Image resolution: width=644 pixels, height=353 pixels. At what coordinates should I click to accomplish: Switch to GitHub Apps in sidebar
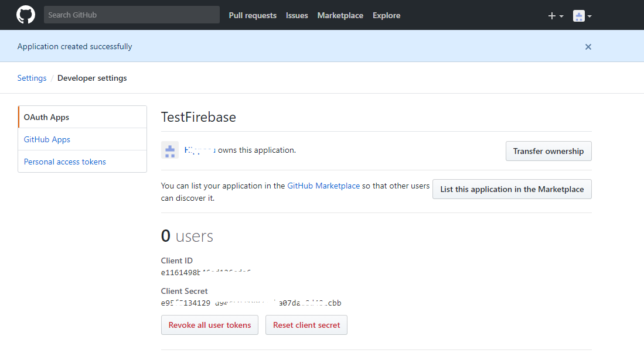pyautogui.click(x=47, y=139)
